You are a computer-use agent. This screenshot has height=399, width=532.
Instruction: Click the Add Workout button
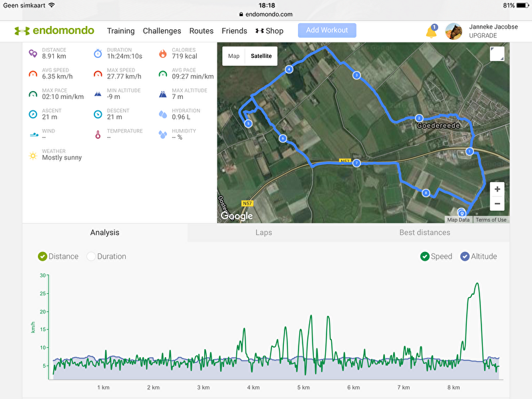click(327, 30)
